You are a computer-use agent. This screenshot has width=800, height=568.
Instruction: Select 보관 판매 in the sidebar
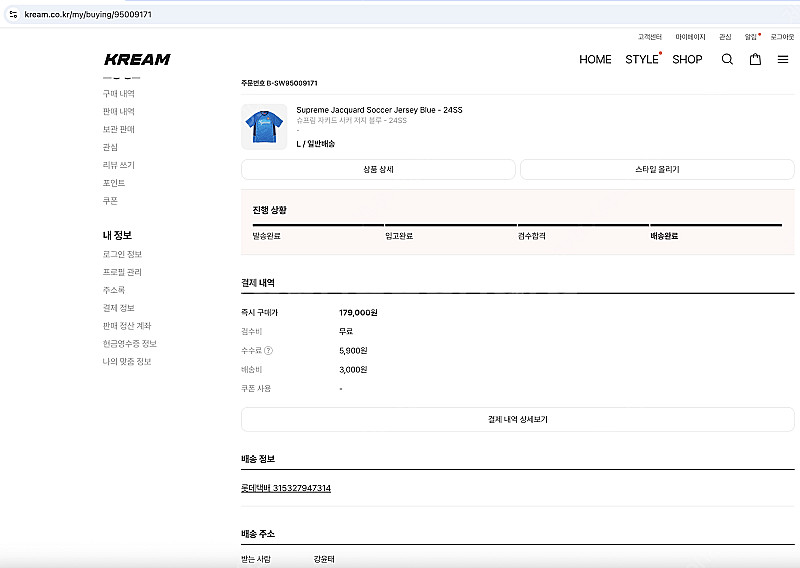click(x=118, y=129)
